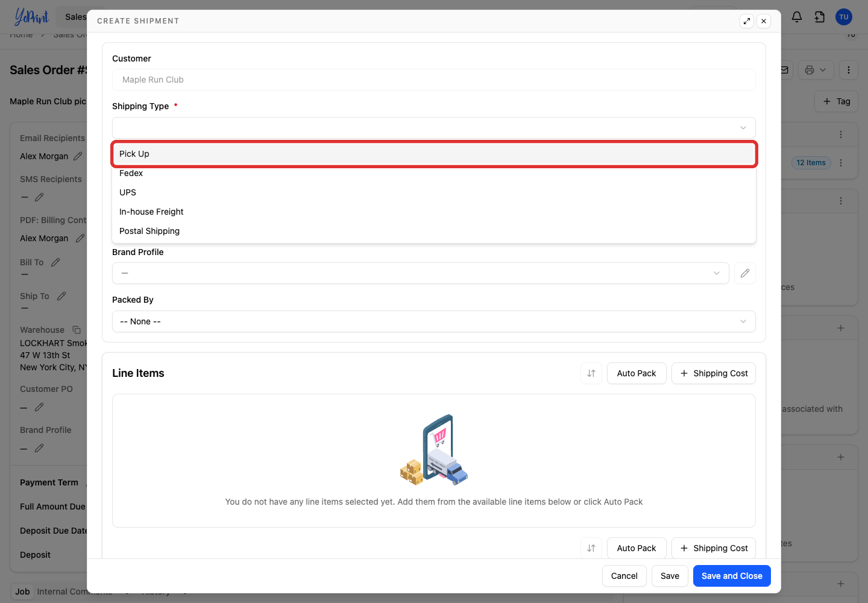Choose Fedex from the shipping type list
Image resolution: width=868 pixels, height=603 pixels.
point(434,173)
